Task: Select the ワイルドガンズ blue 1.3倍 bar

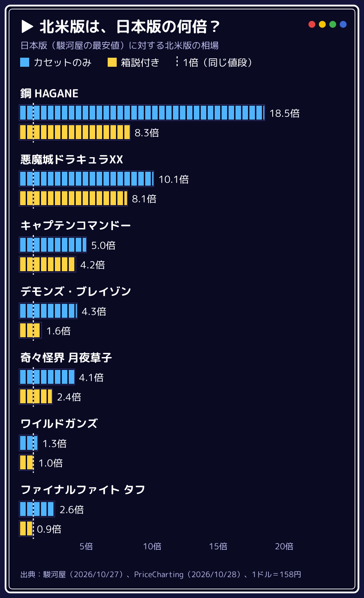Action: pos(28,443)
